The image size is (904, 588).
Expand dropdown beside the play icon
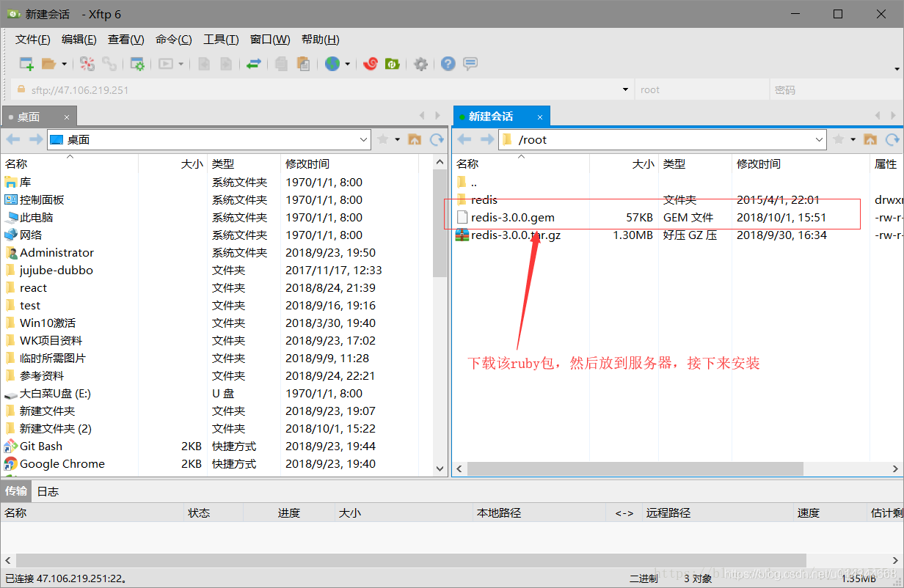[181, 64]
